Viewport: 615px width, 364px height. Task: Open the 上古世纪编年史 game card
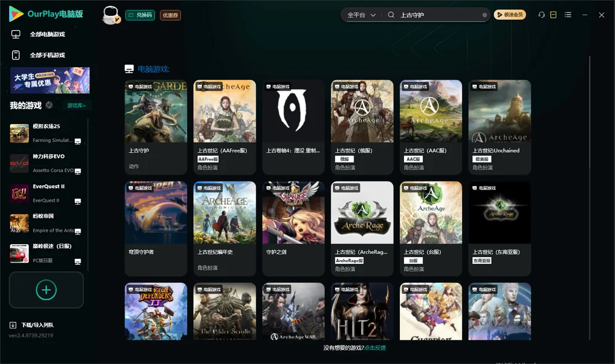[x=224, y=229]
